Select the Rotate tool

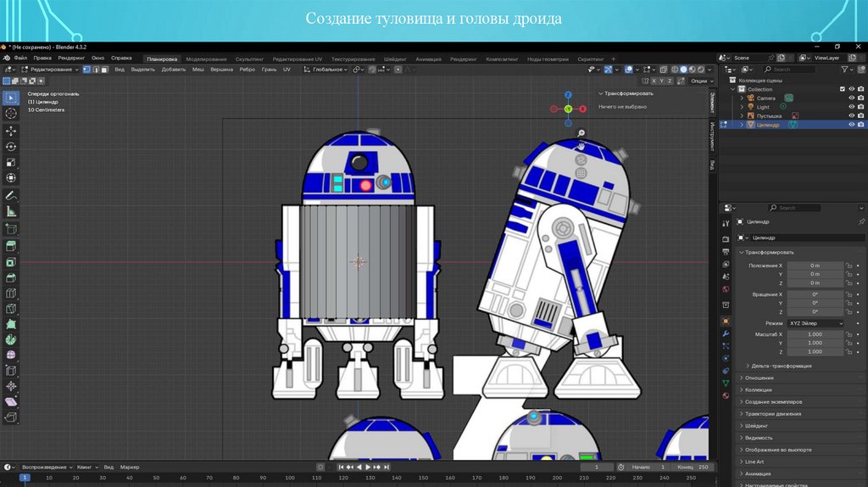[11, 147]
